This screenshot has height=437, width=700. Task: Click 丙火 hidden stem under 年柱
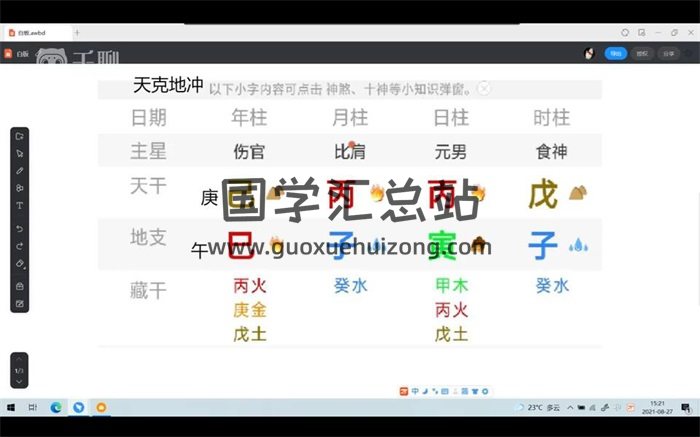click(250, 286)
